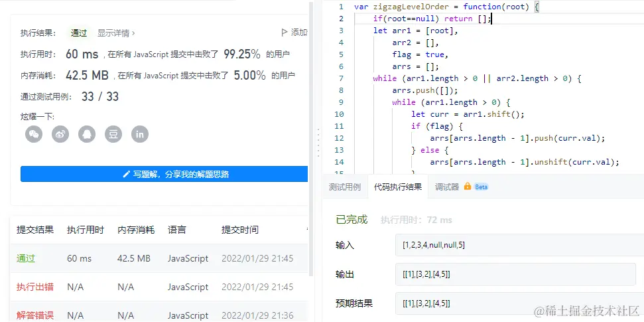The width and height of the screenshot is (644, 322).
Task: Click the 语言 column header
Action: 177,230
